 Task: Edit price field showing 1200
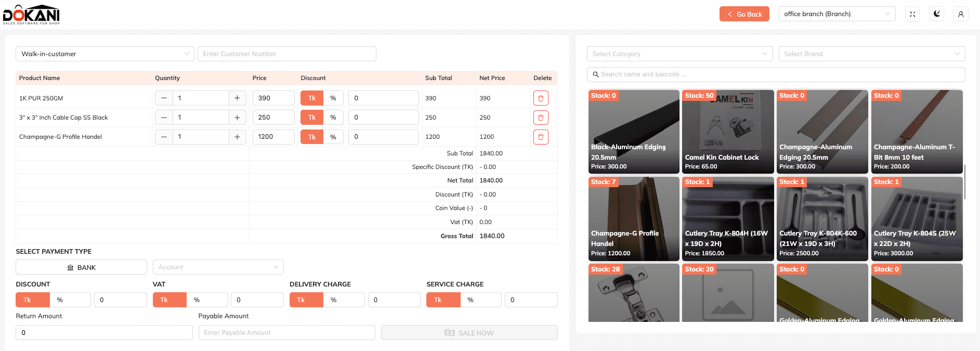(x=273, y=137)
